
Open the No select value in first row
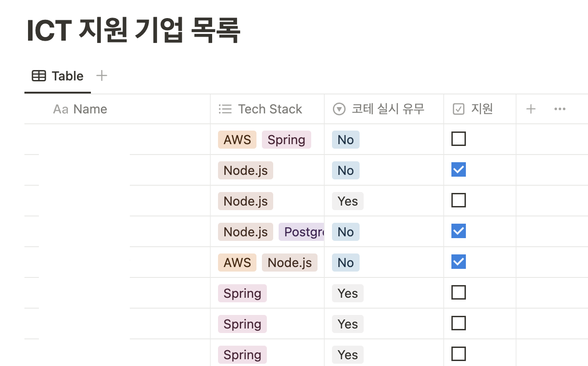pyautogui.click(x=346, y=140)
